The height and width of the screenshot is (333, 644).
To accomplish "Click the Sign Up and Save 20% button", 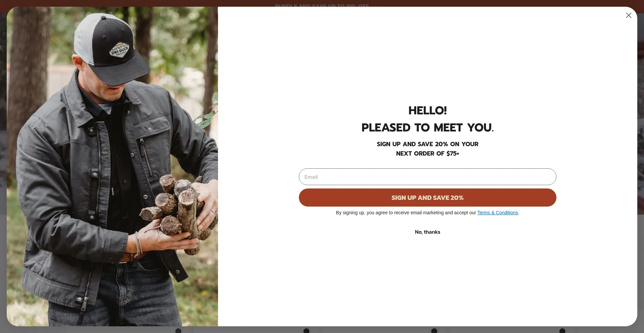I will (x=427, y=198).
